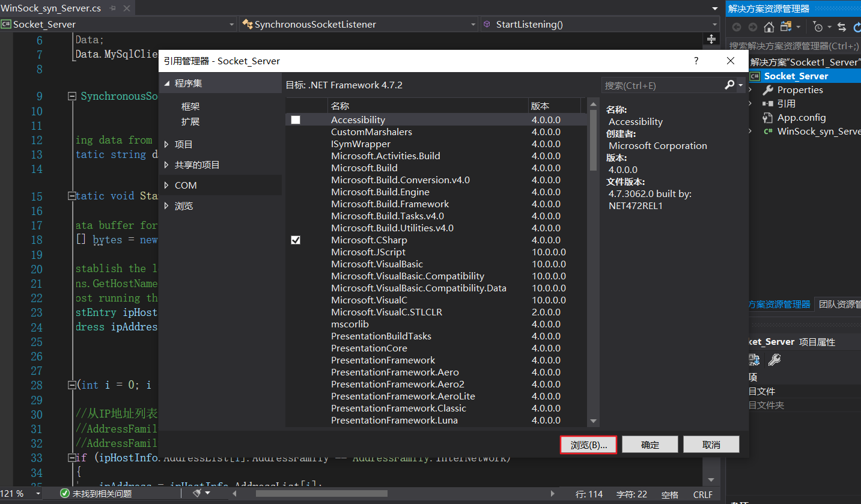861x504 pixels.
Task: Click the class icon before SynchronousSocketListener combo
Action: click(246, 25)
